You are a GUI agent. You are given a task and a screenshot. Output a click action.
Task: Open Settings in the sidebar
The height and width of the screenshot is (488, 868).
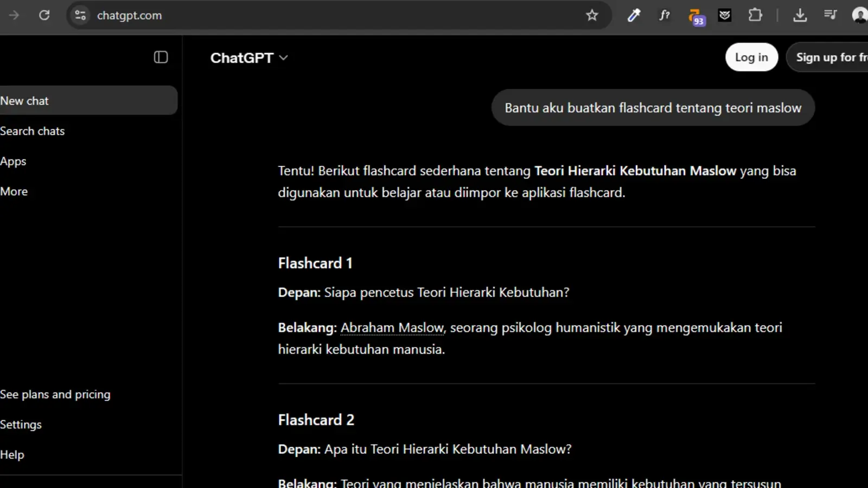pos(88,425)
